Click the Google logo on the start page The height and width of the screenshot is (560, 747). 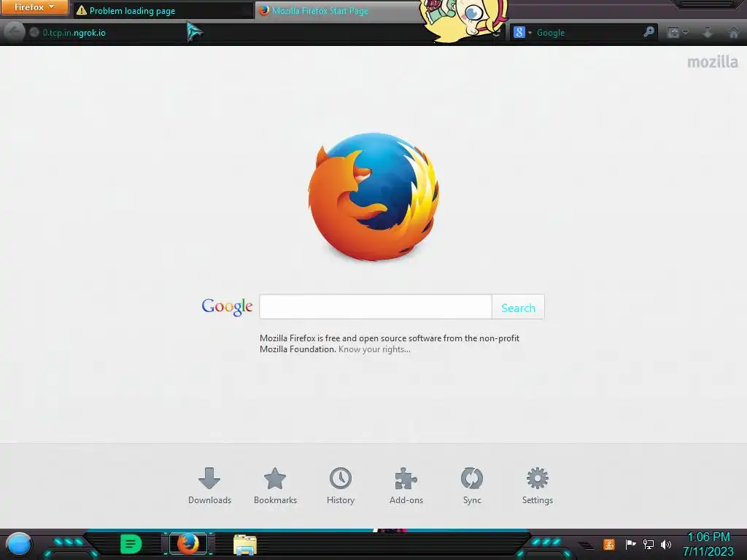tap(227, 307)
